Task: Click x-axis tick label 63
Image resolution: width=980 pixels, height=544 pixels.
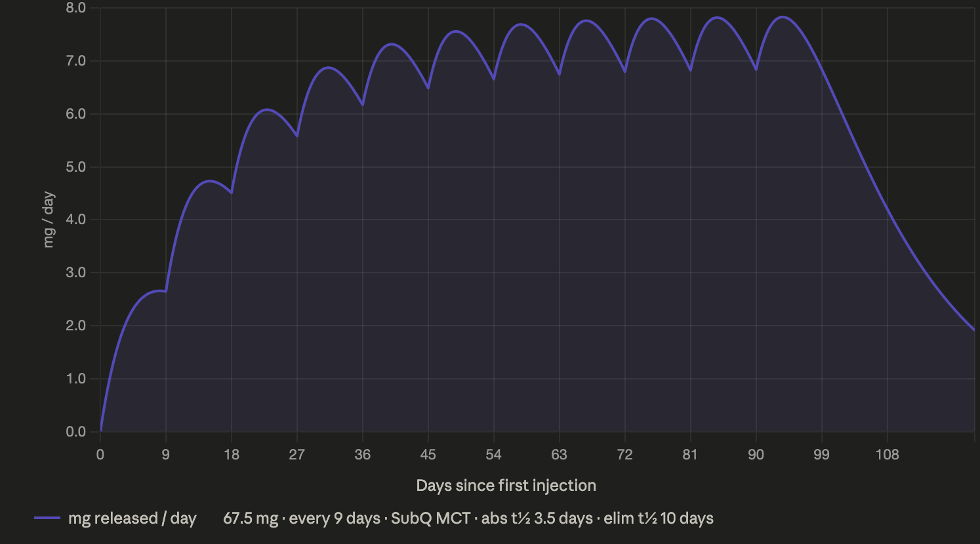Action: [x=560, y=454]
